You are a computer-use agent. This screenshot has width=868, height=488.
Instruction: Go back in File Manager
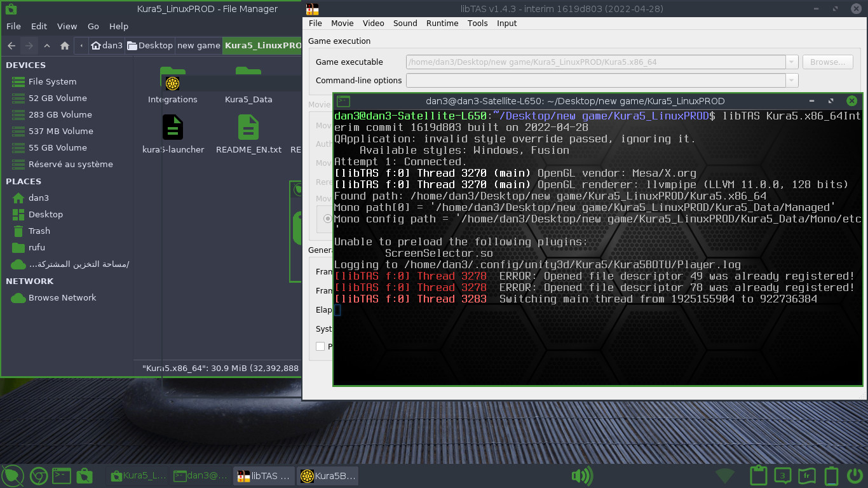click(11, 46)
